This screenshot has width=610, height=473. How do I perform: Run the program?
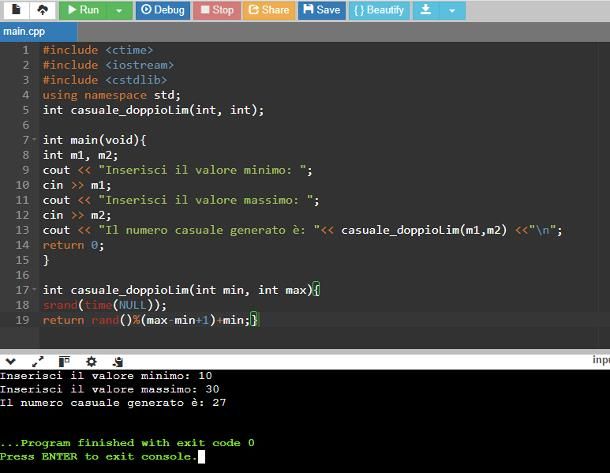pos(83,10)
